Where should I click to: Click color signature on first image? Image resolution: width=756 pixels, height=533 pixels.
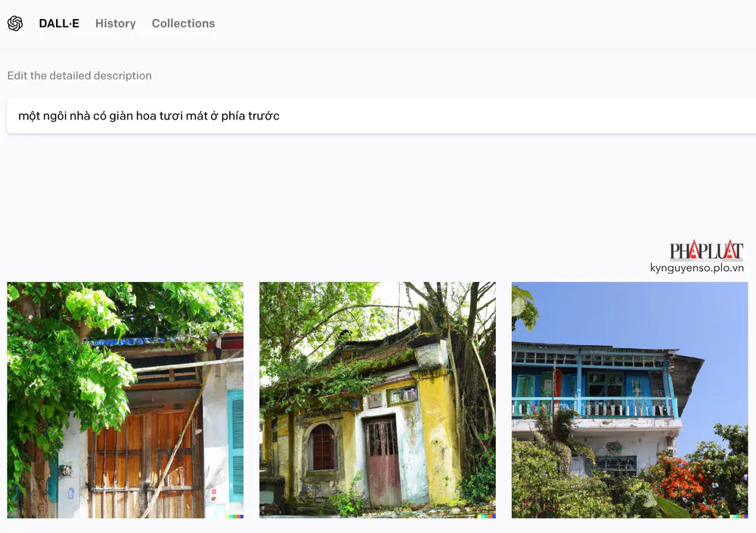(x=234, y=516)
